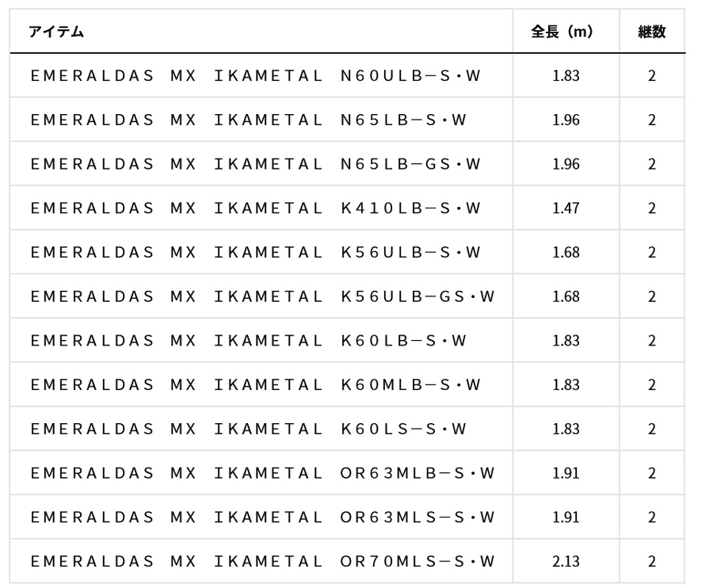Image resolution: width=713 pixels, height=588 pixels.
Task: Click the K60LB-S·W item name
Action: coord(249,342)
